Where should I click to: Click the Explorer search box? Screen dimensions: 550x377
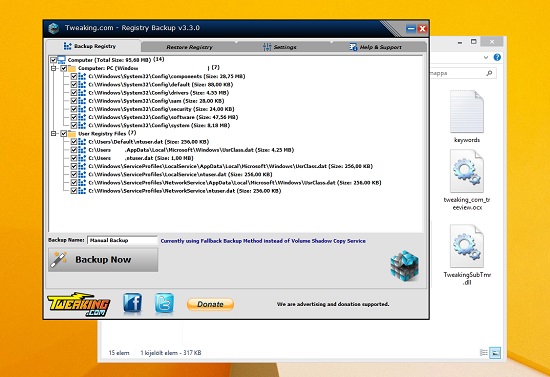[x=462, y=73]
